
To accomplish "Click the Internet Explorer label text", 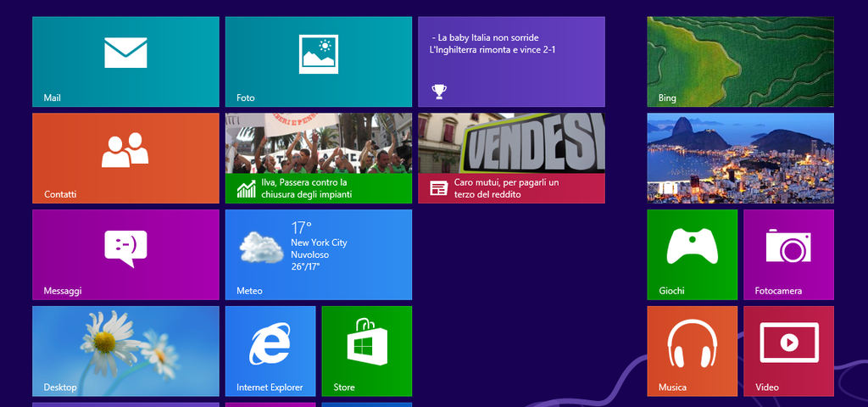I will 270,387.
